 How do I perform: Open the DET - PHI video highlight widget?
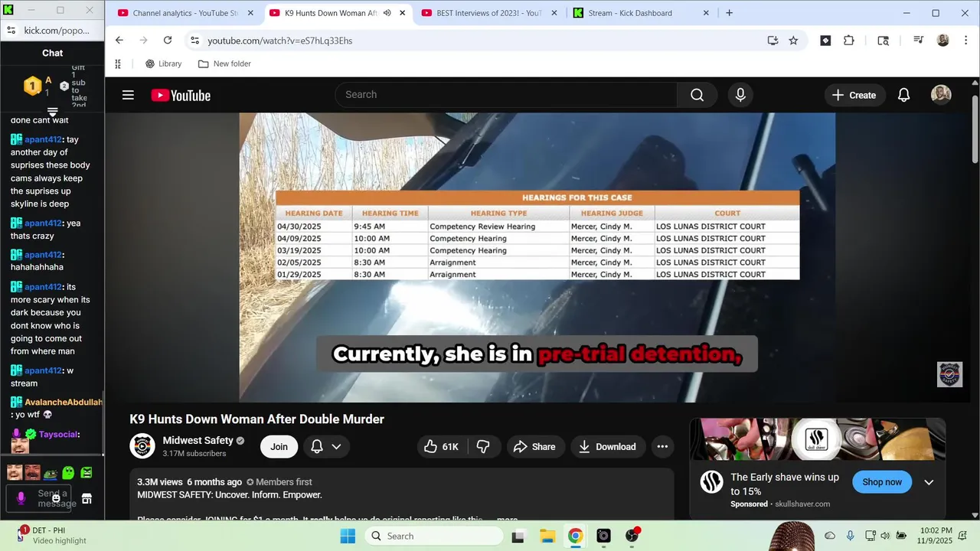(x=52, y=536)
